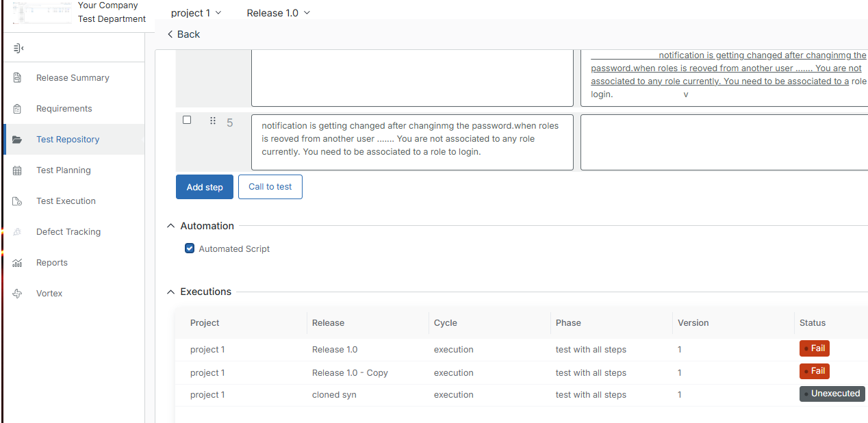
Task: Select the checkbox for step 5
Action: click(187, 120)
